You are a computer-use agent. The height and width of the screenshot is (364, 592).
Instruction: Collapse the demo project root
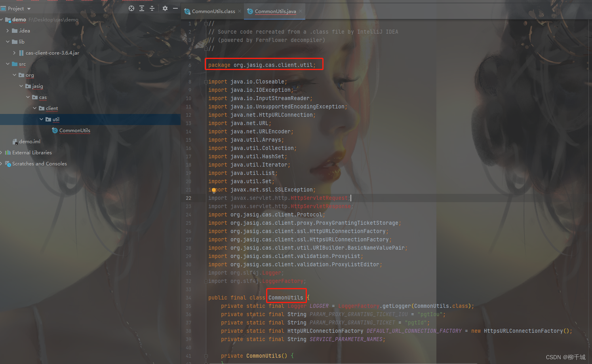pos(2,19)
